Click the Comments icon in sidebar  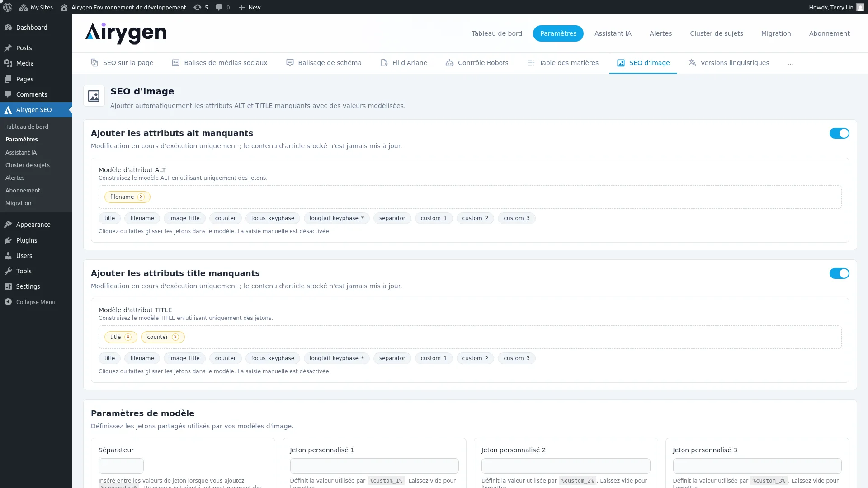pyautogui.click(x=8, y=94)
